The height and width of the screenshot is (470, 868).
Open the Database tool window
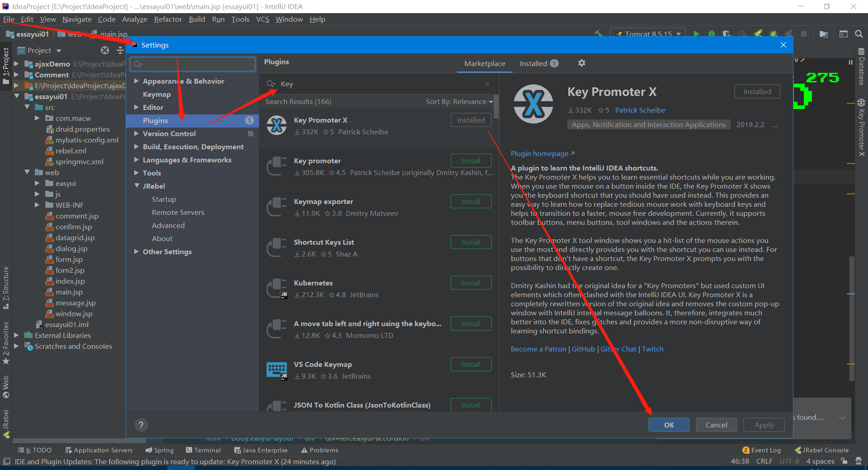pos(861,66)
